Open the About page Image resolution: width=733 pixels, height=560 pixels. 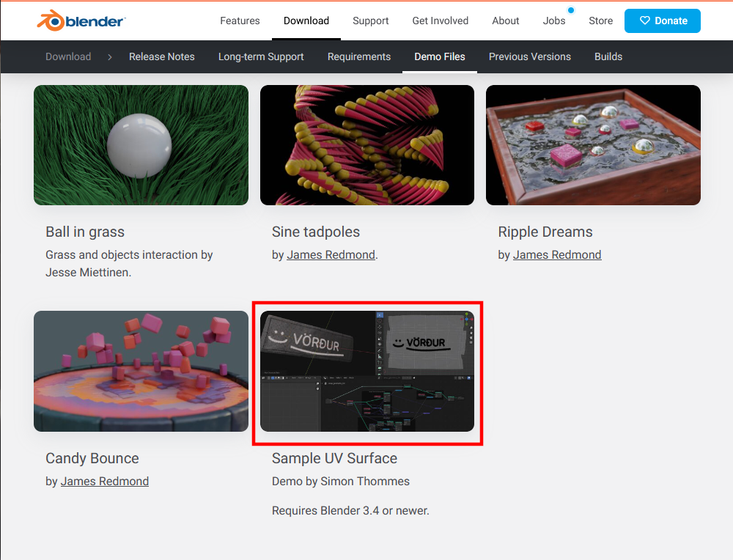point(505,21)
